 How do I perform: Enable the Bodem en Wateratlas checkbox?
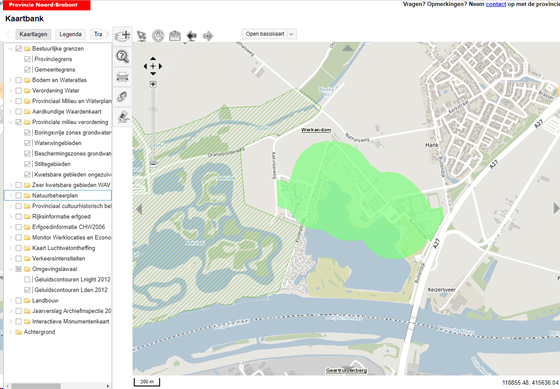[x=19, y=80]
